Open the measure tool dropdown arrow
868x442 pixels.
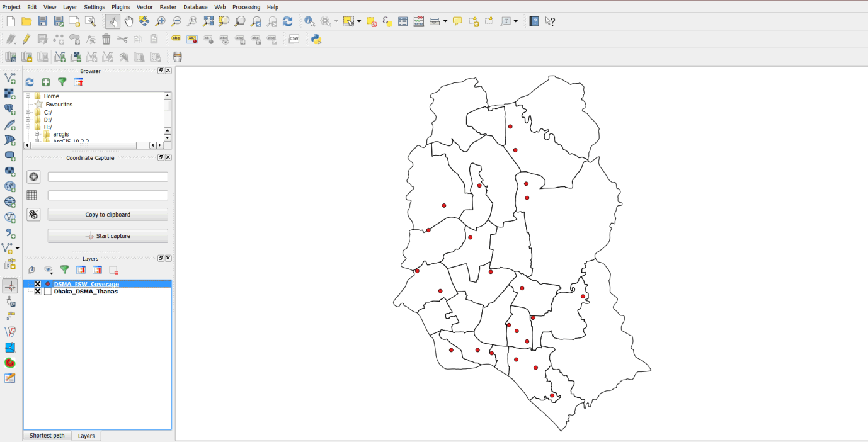tap(445, 21)
